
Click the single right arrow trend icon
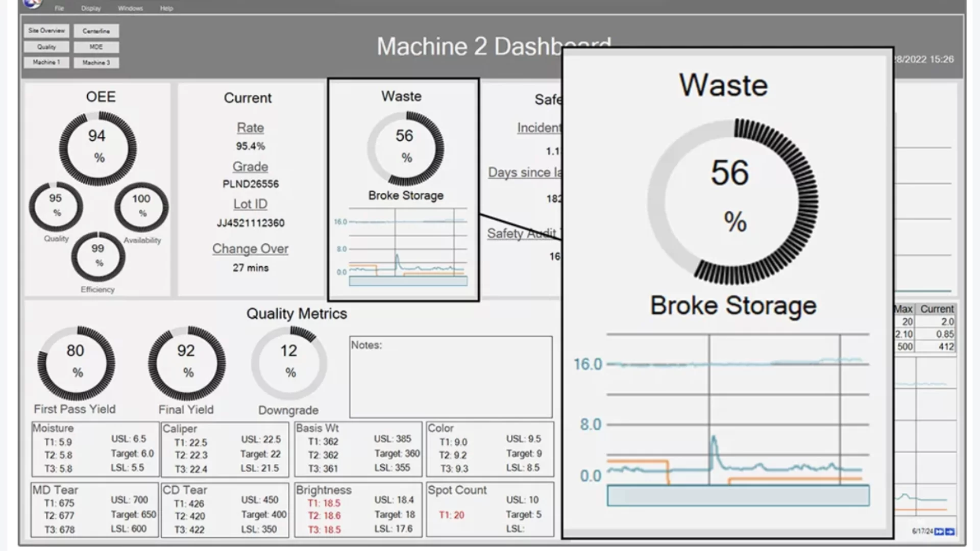[950, 532]
